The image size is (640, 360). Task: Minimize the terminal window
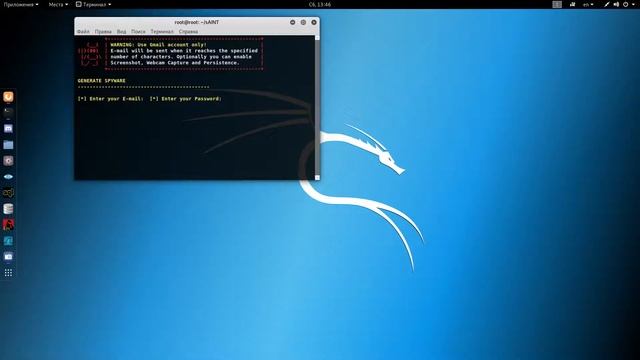(293, 22)
